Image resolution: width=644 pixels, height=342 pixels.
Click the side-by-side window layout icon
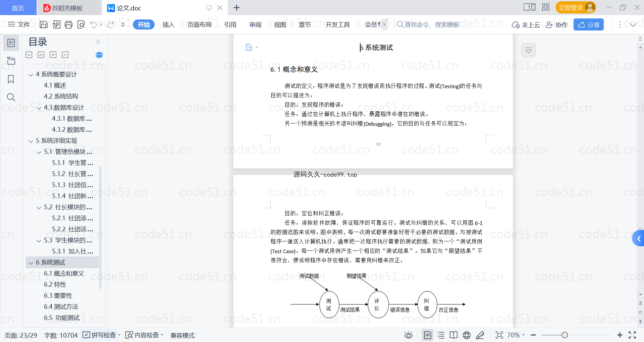[529, 7]
